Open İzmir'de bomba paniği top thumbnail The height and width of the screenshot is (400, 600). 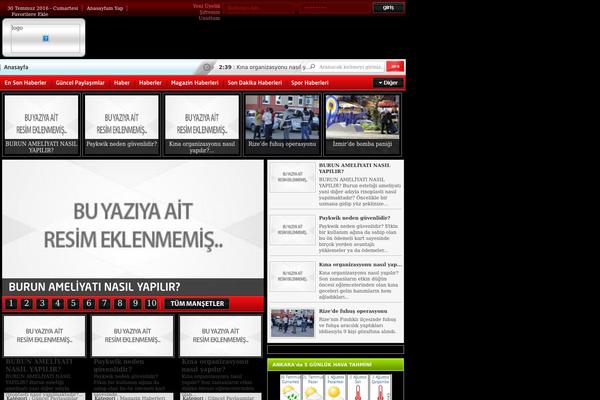tap(362, 117)
